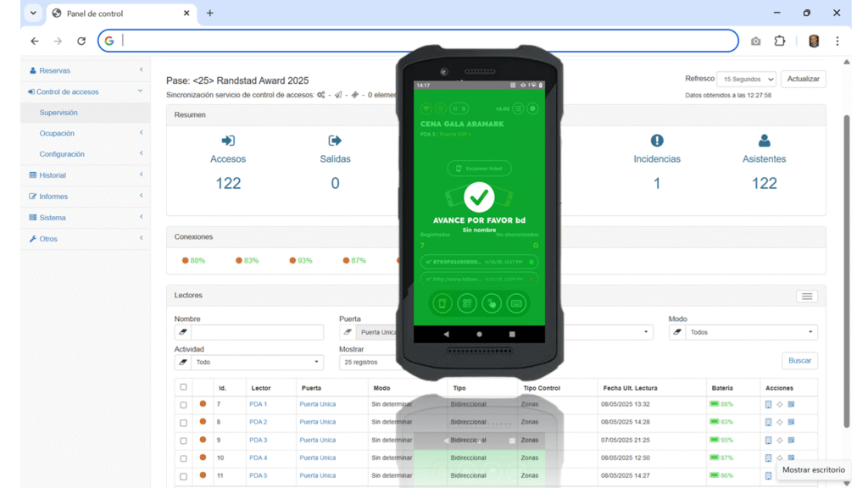This screenshot has width=868, height=488.
Task: Tap the Android back triangle on the phone
Action: [446, 334]
